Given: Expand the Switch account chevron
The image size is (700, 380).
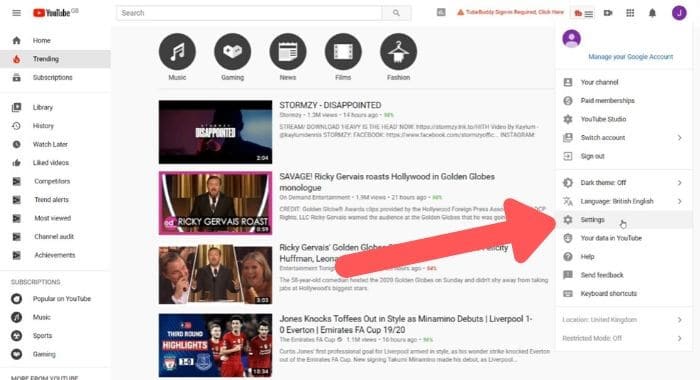Looking at the screenshot, I should (679, 138).
